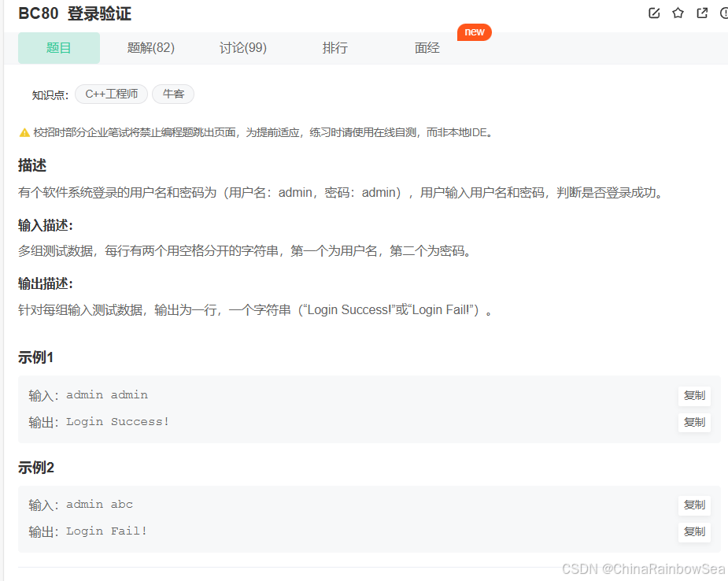This screenshot has height=581, width=728.
Task: Copy the example 1 input admin admin
Action: pyautogui.click(x=695, y=396)
